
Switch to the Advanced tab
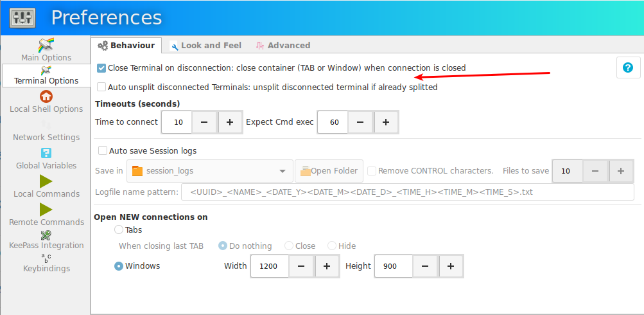click(283, 45)
